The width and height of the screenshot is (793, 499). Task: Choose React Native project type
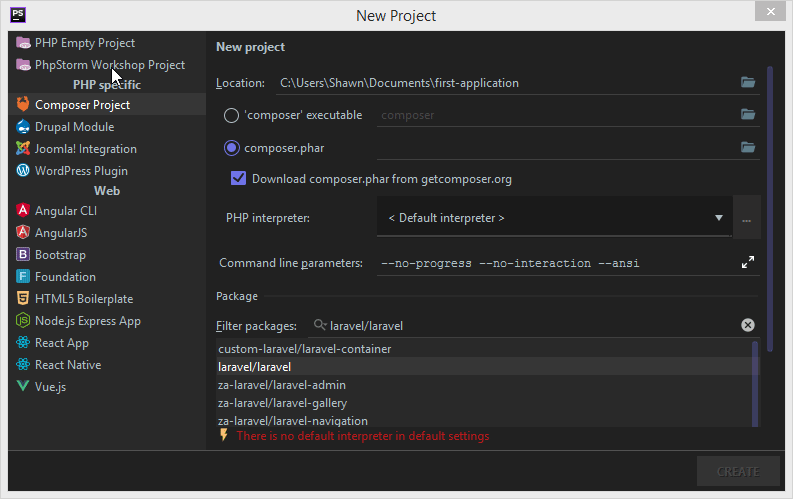tap(107, 365)
